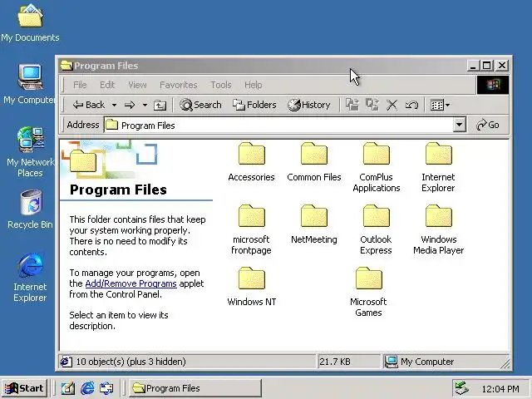Click the Forward arrow button
This screenshot has width=532, height=399.
click(x=130, y=106)
